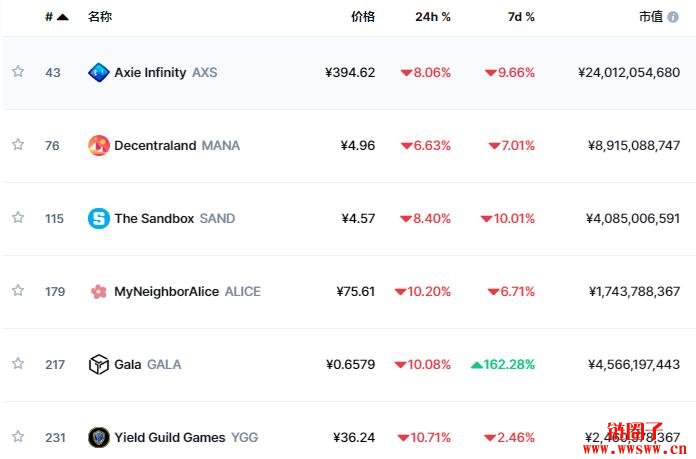Click the Decentraland MANA logo icon
This screenshot has width=696, height=459.
point(99,146)
